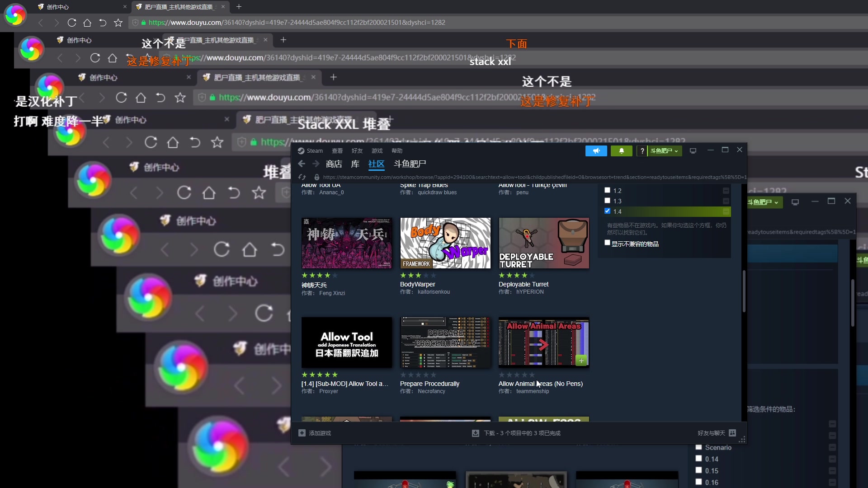Click the download tray icon in Steam footer
The width and height of the screenshot is (868, 488).
coord(476,433)
